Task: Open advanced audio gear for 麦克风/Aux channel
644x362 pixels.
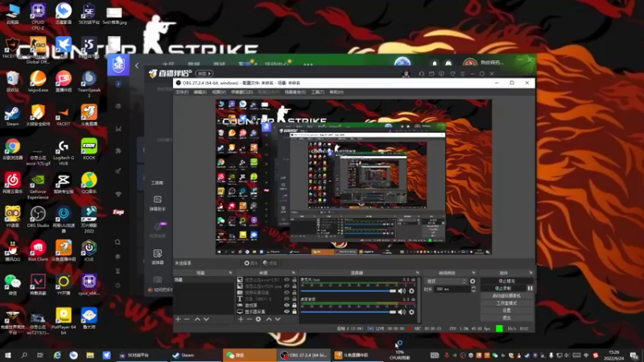Action: point(411,291)
